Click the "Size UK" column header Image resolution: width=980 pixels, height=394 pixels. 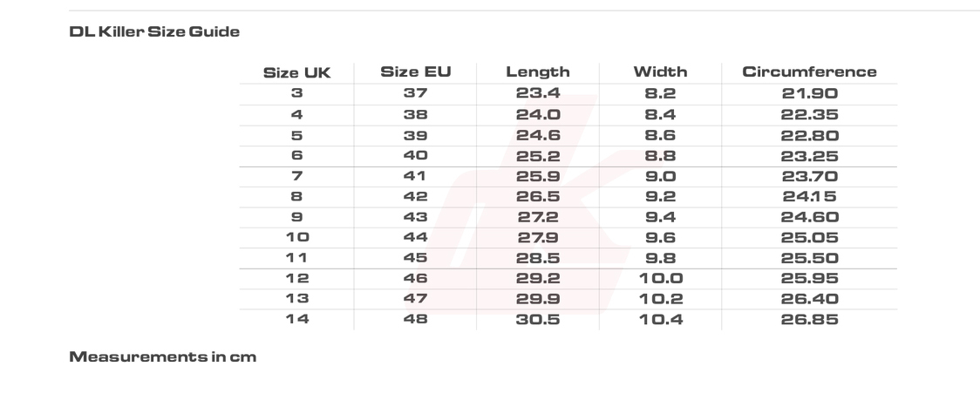296,73
